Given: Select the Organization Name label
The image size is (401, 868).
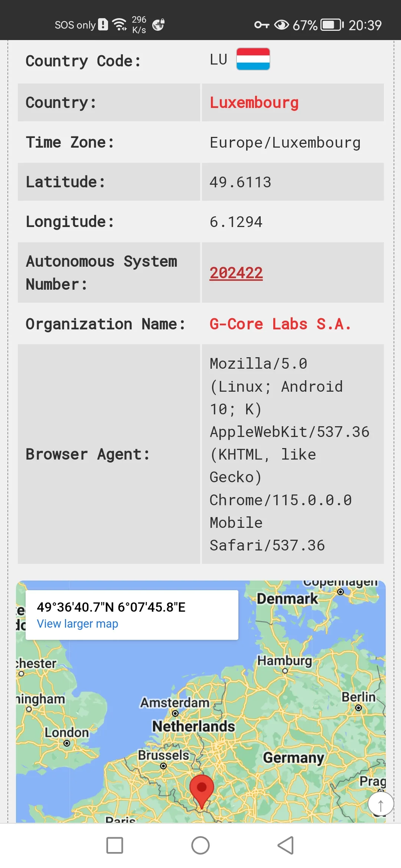Looking at the screenshot, I should (x=105, y=324).
